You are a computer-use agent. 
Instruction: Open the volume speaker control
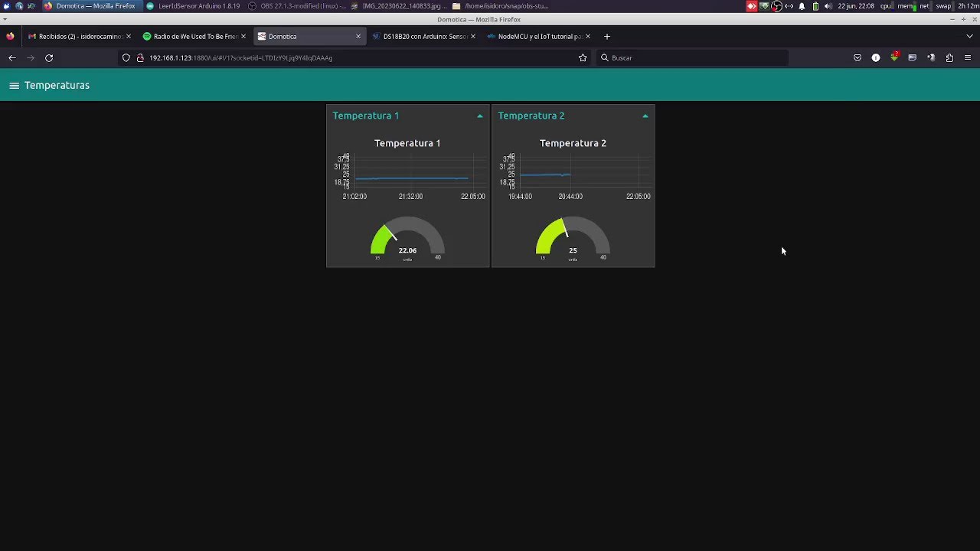coord(828,6)
